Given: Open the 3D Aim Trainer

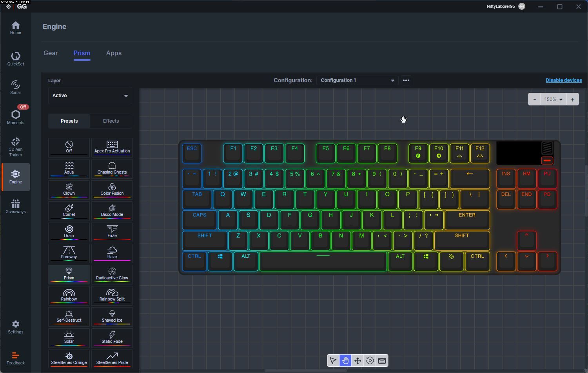Looking at the screenshot, I should point(16,147).
